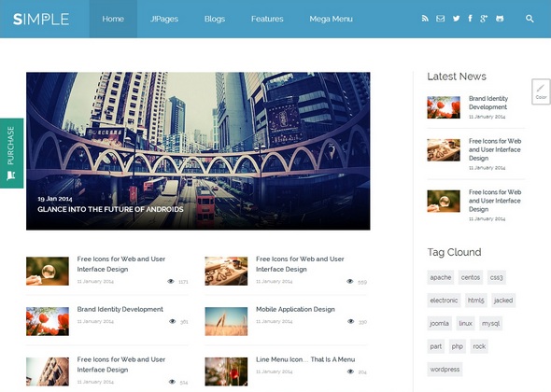Image resolution: width=551 pixels, height=392 pixels.
Task: Expand the Mega Menu item
Action: [331, 19]
